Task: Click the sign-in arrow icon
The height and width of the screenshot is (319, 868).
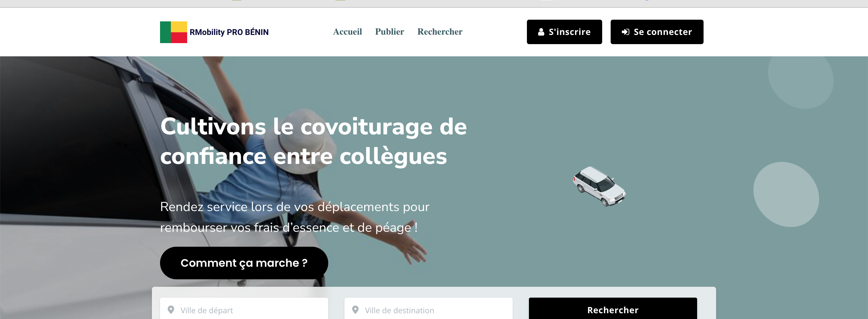Action: 626,32
